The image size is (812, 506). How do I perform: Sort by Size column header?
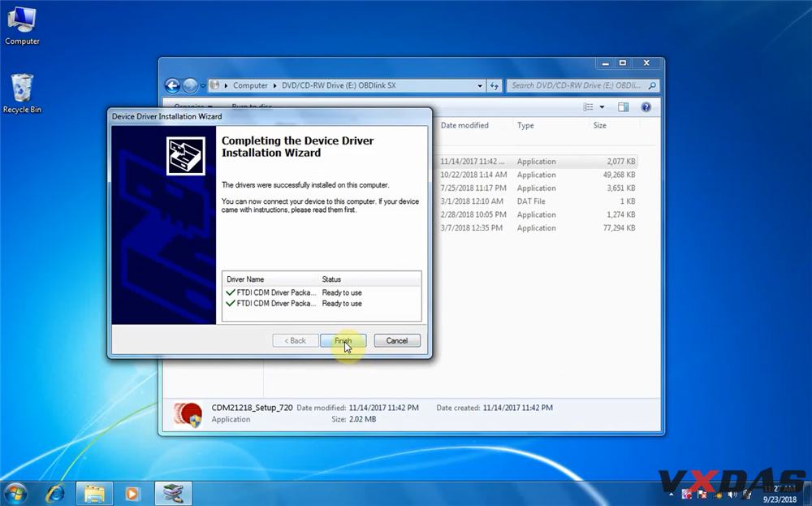point(600,125)
